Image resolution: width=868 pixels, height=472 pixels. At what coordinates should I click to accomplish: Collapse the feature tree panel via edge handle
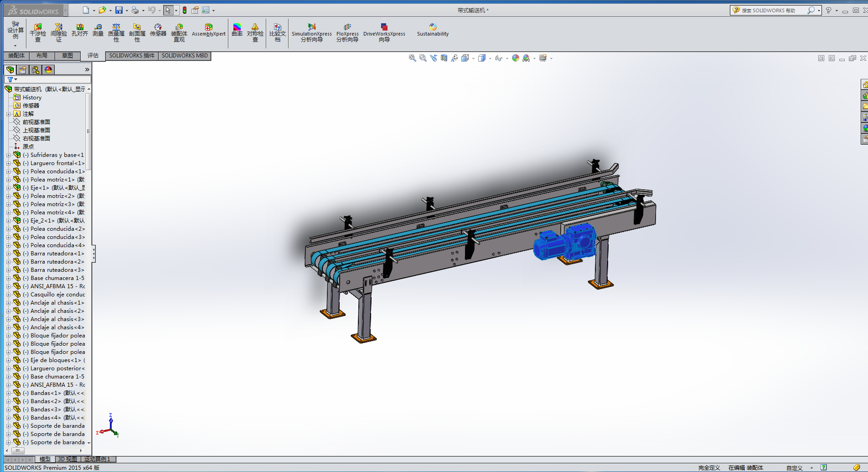click(x=94, y=254)
